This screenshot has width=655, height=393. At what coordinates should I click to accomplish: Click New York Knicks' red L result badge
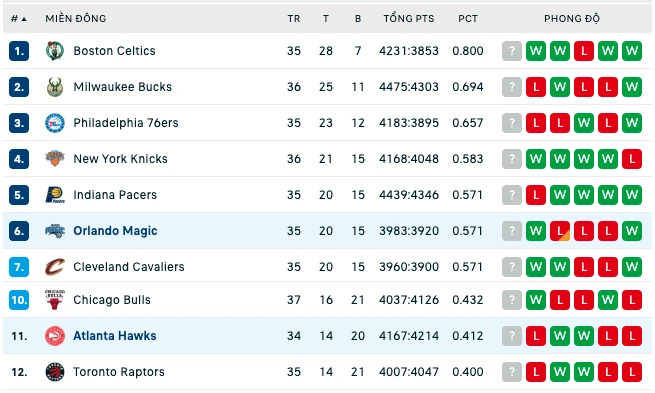pos(632,159)
